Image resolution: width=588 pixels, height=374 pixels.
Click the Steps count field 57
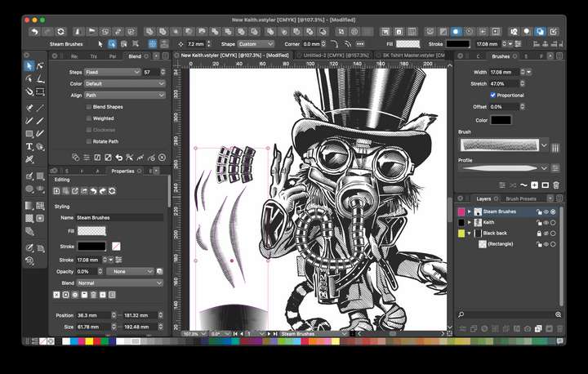tap(151, 72)
